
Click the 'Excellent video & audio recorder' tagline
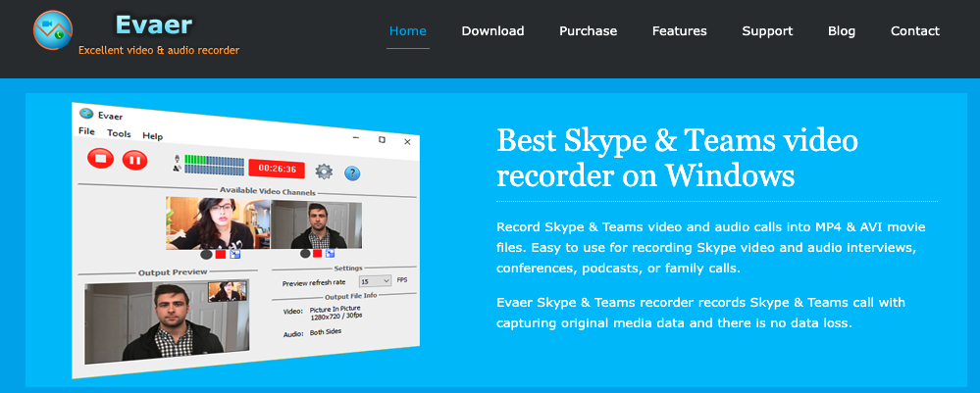[x=159, y=50]
